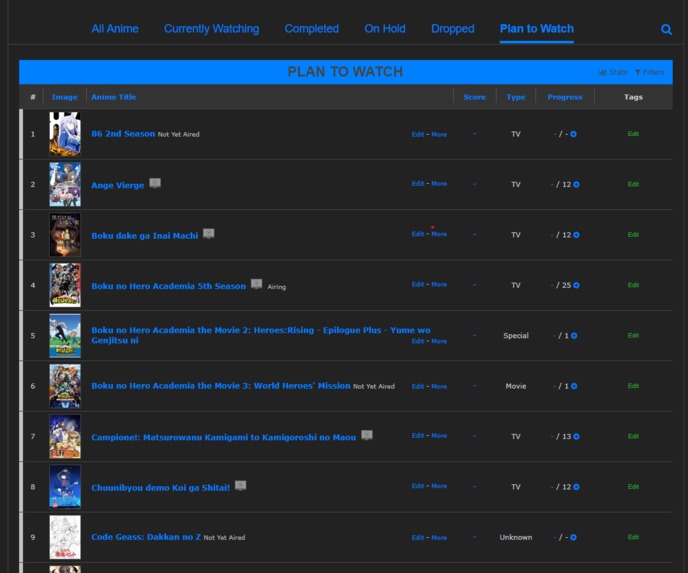
Task: Add episode to Hero Academia 5th Season
Action: pyautogui.click(x=576, y=286)
